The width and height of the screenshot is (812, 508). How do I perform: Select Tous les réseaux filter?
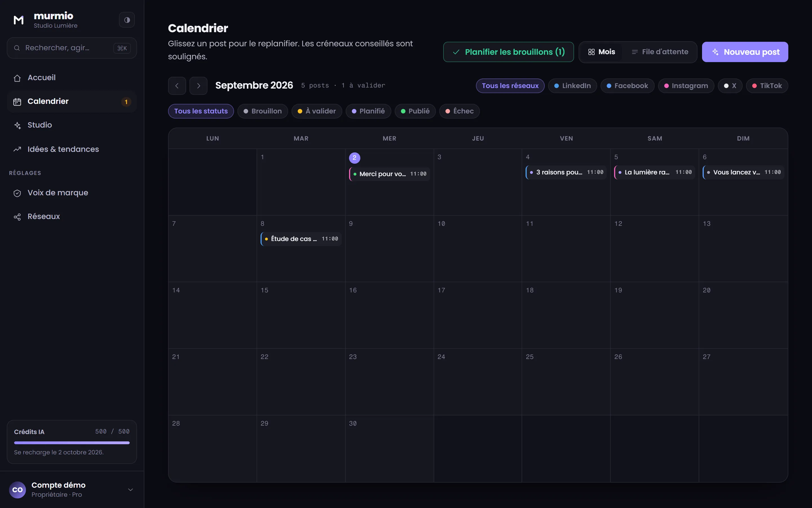coord(510,86)
